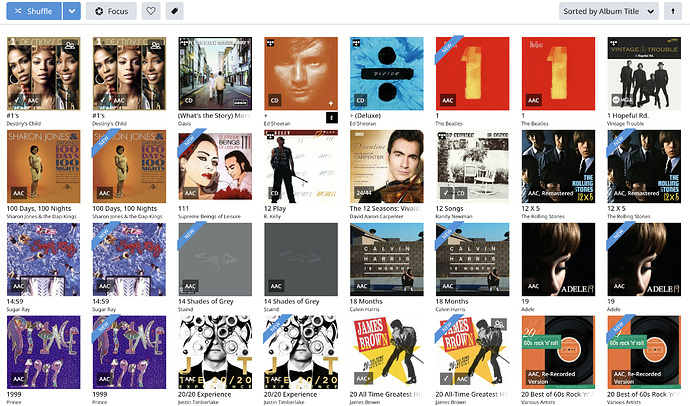Click the 24/44 badge on The 12 Seasons
The width and height of the screenshot is (690, 406).
pos(364,193)
